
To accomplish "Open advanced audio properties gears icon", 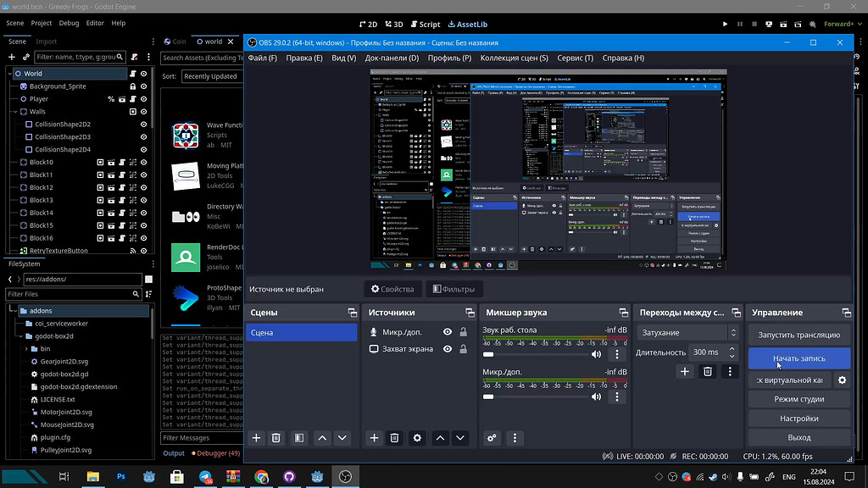I will point(492,438).
